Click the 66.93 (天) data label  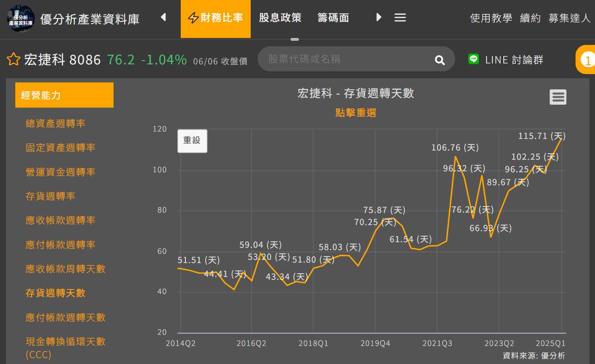[x=491, y=228]
